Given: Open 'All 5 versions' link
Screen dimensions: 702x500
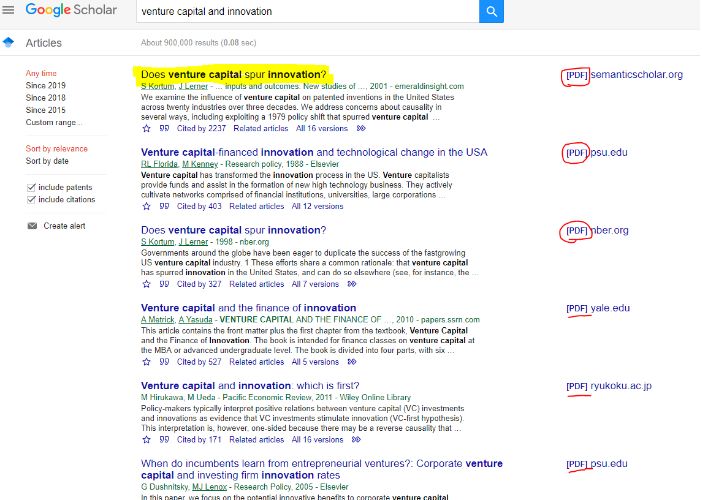Looking at the screenshot, I should tap(315, 362).
